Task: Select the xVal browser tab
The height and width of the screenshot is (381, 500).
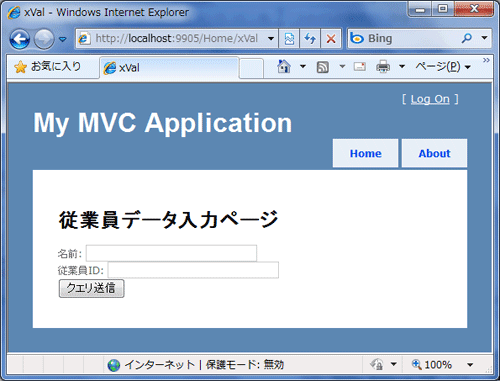Action: tap(169, 68)
